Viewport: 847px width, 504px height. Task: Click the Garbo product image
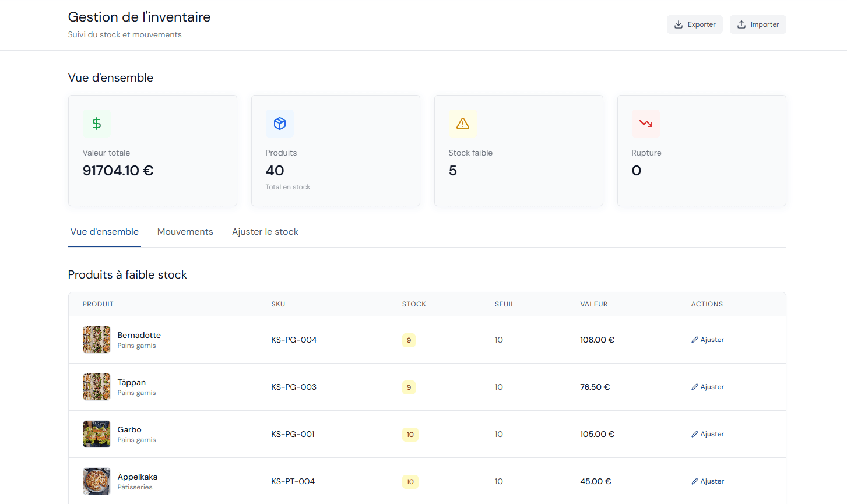[x=97, y=434]
